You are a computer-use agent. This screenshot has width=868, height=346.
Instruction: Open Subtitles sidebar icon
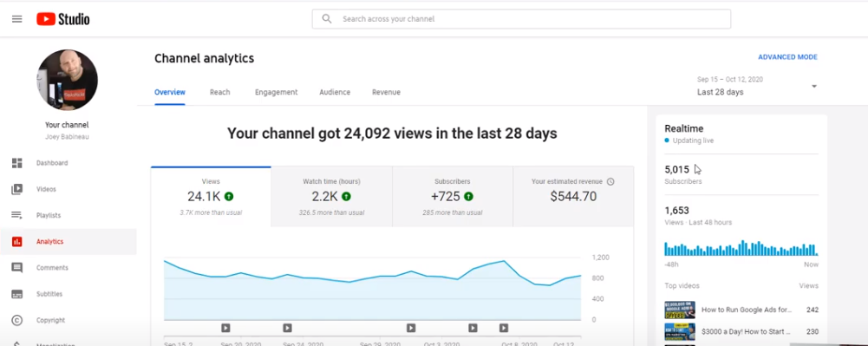pyautogui.click(x=17, y=294)
